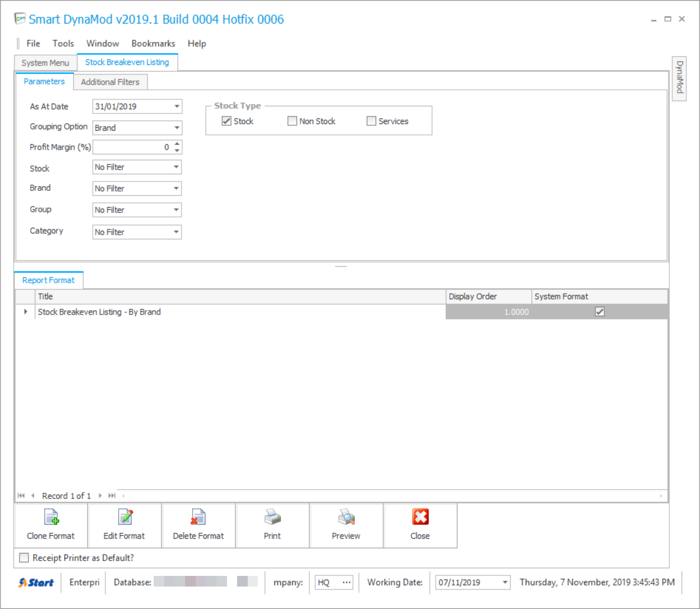Decrease Profit Margin with down arrow
Image resolution: width=700 pixels, height=609 pixels.
[x=177, y=150]
